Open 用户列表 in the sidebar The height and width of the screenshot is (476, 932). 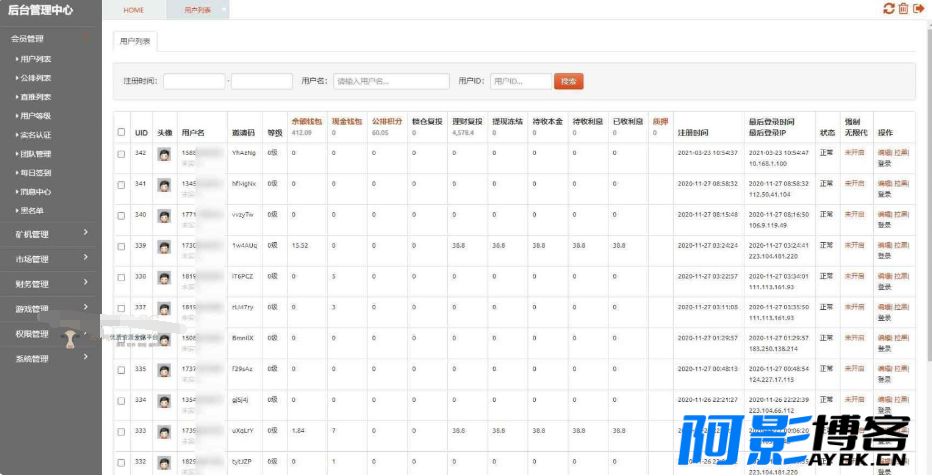pos(35,59)
